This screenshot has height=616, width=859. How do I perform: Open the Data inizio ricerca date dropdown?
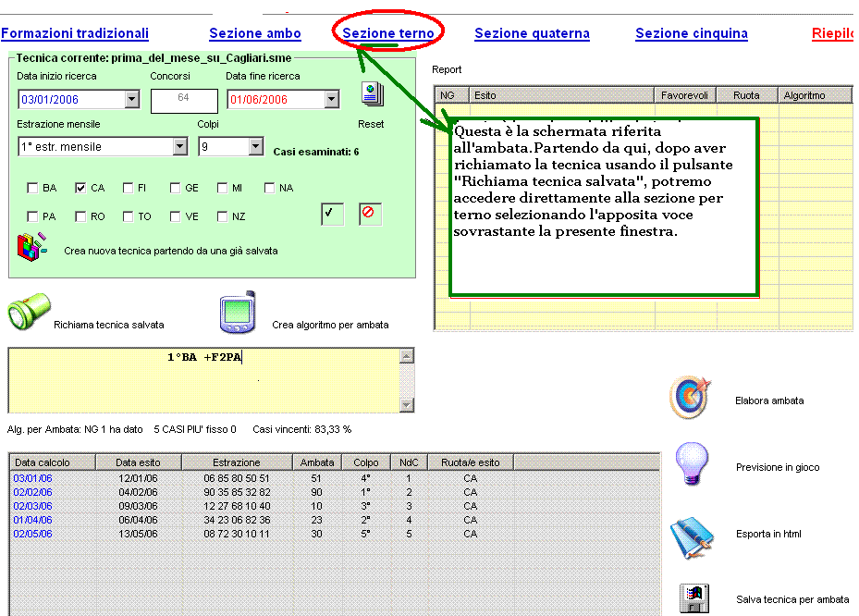(131, 99)
